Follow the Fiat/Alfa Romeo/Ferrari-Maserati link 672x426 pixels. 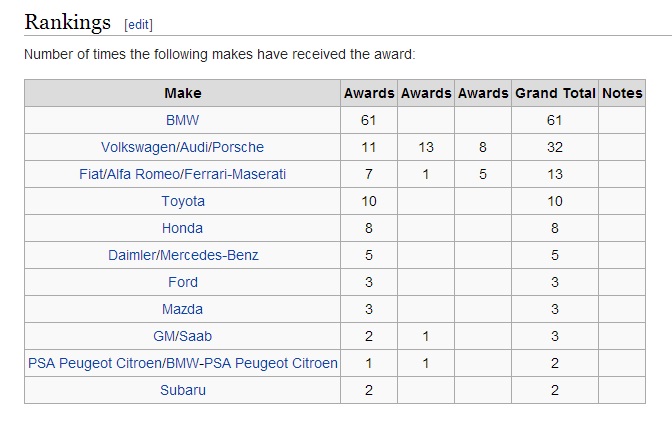click(183, 174)
